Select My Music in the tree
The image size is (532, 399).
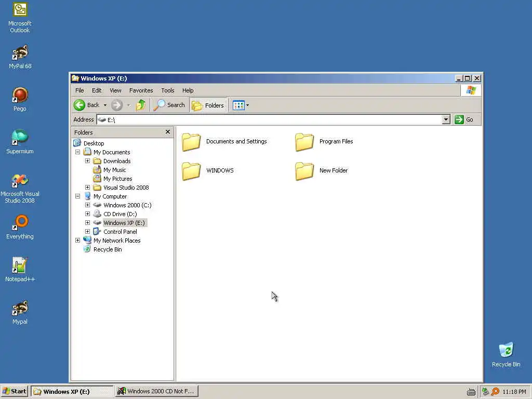coord(115,170)
